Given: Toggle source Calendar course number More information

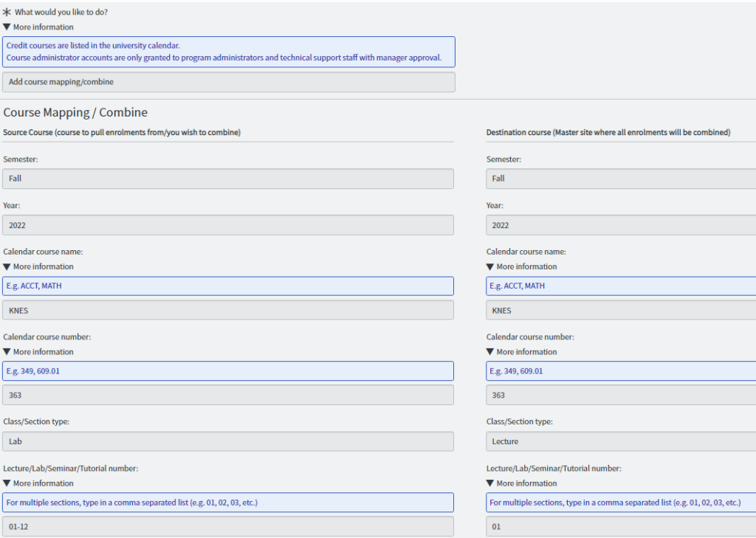Looking at the screenshot, I should [38, 352].
